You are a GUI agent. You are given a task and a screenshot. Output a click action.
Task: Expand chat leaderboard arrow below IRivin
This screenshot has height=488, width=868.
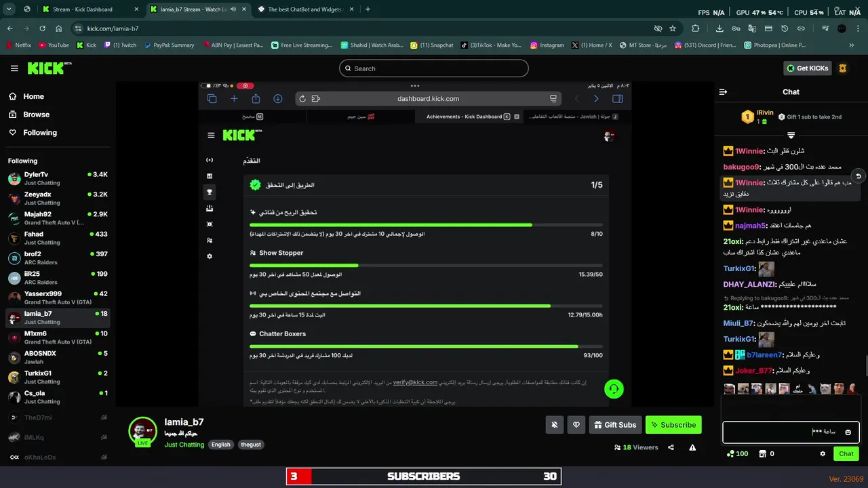(791, 136)
